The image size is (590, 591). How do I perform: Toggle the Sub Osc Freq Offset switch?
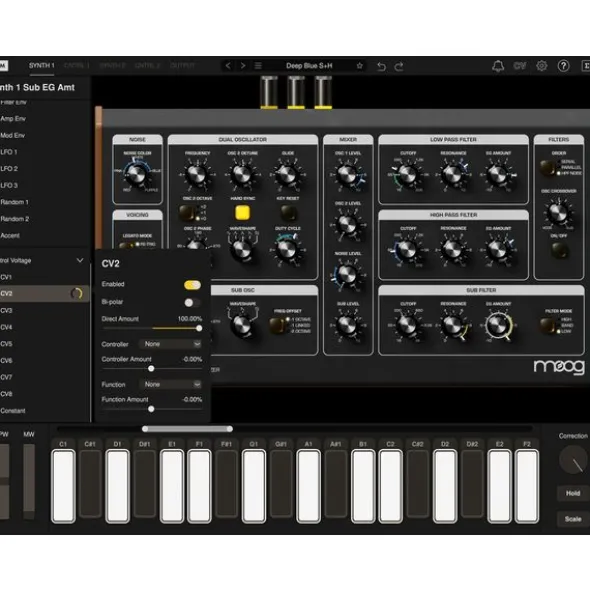(277, 326)
